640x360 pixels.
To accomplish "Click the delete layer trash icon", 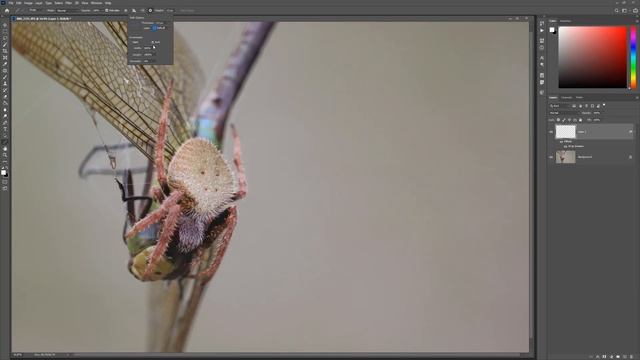I will [x=631, y=357].
